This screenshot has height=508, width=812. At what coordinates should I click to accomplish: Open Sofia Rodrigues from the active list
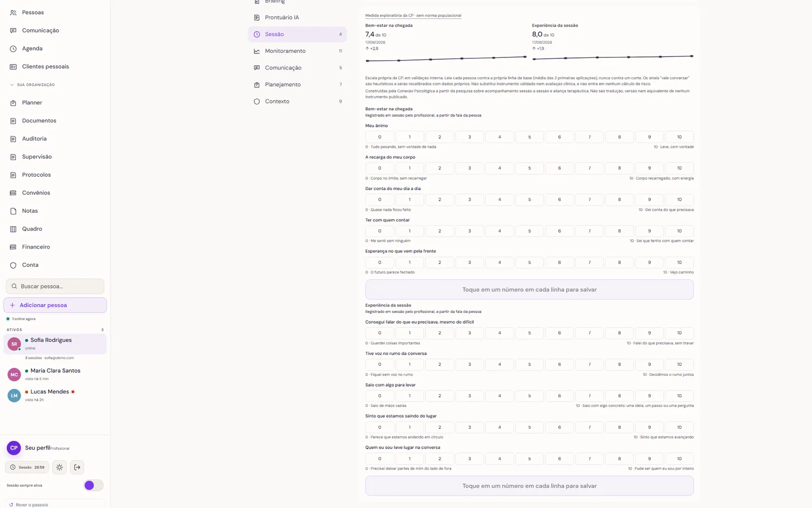55,344
